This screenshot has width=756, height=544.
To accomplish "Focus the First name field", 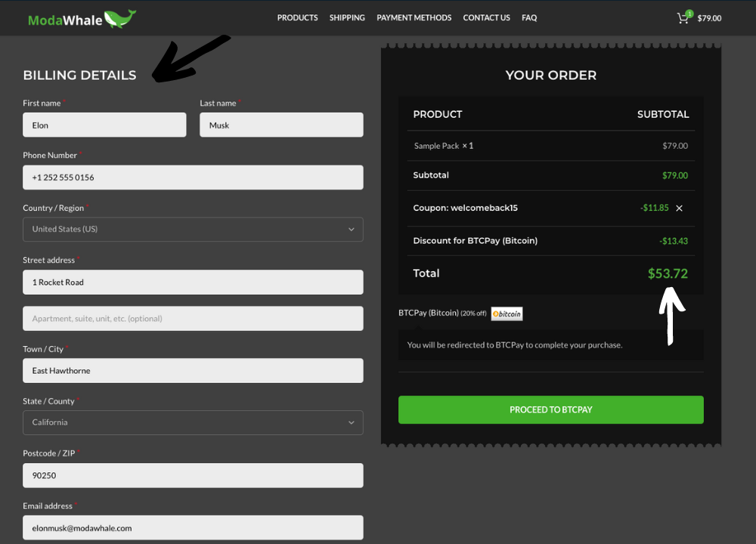I will (x=104, y=125).
